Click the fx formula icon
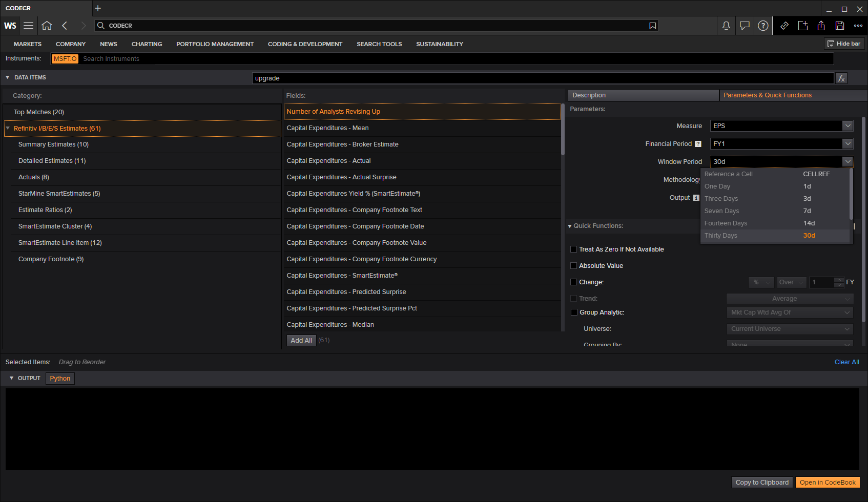868x502 pixels. 841,78
